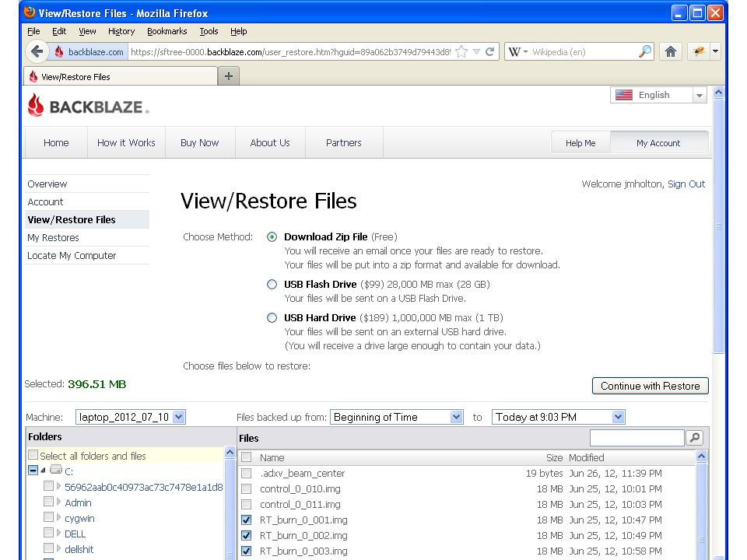Uncheck RT_burn_0_002.img file
This screenshot has height=560, width=747.
247,536
